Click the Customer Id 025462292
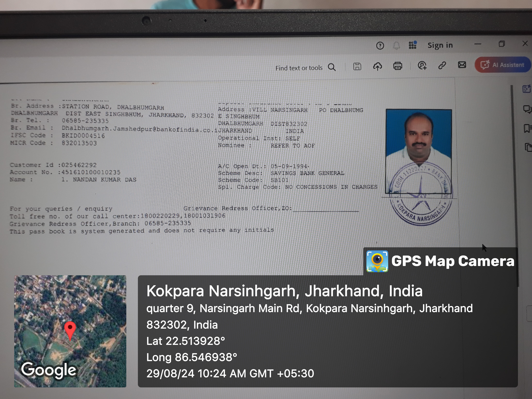532x399 pixels. point(79,165)
